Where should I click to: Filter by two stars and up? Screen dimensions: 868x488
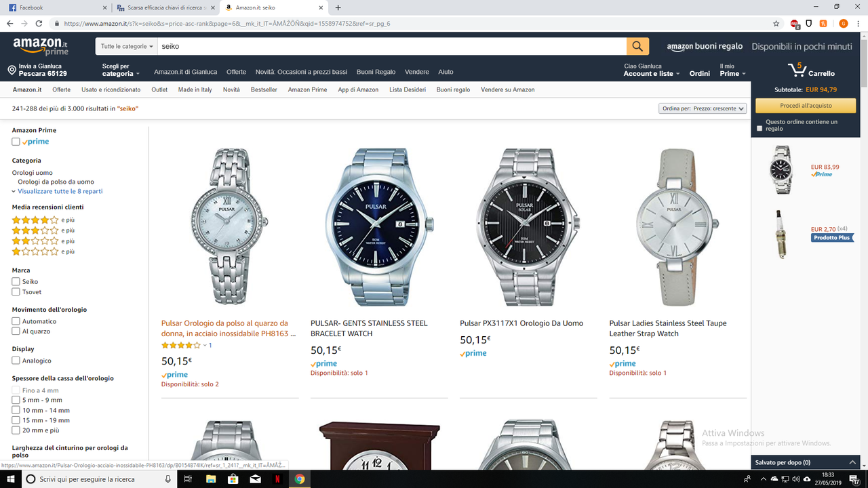pos(35,241)
